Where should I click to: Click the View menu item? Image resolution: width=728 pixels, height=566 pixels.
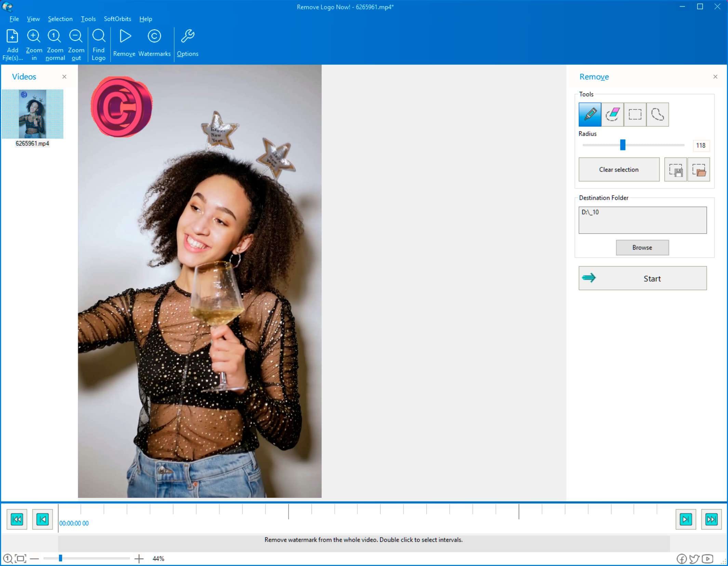pos(32,18)
